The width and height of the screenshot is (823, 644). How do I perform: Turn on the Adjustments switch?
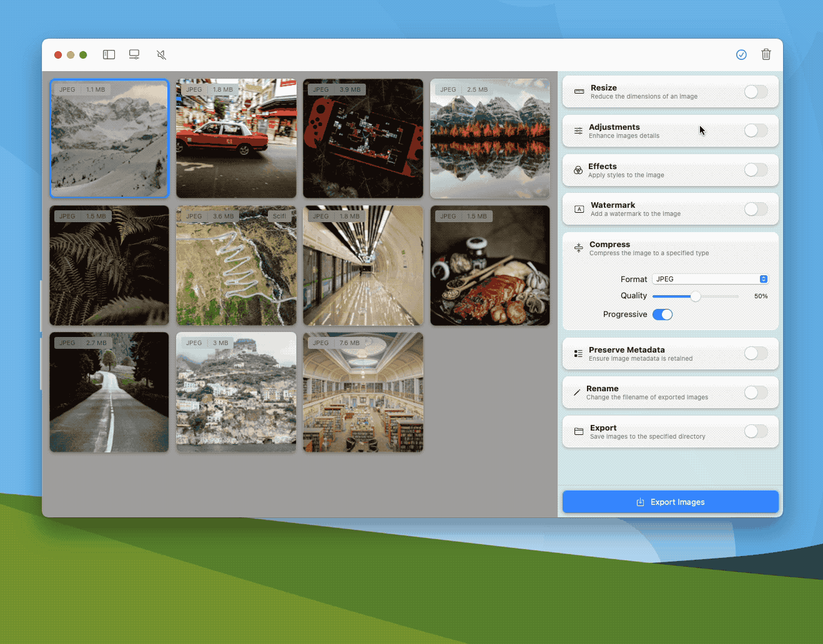coord(756,130)
